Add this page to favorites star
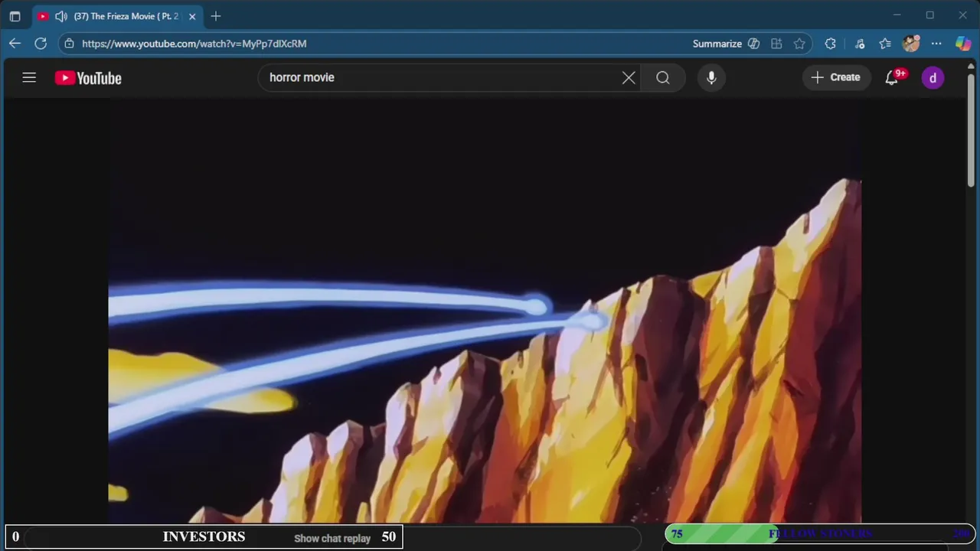Screen dimensions: 980x551 pyautogui.click(x=799, y=44)
